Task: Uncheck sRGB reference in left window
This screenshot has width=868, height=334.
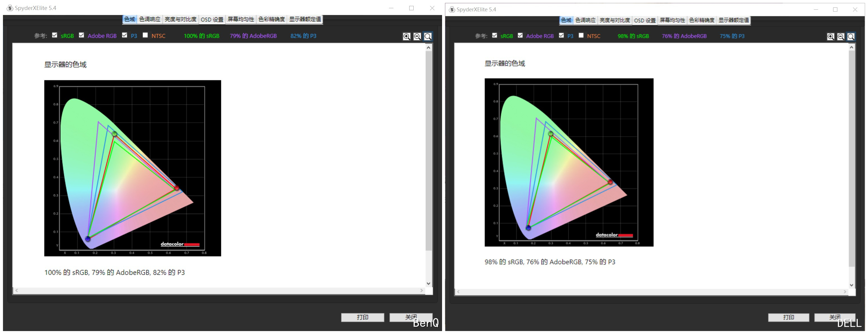Action: (55, 35)
